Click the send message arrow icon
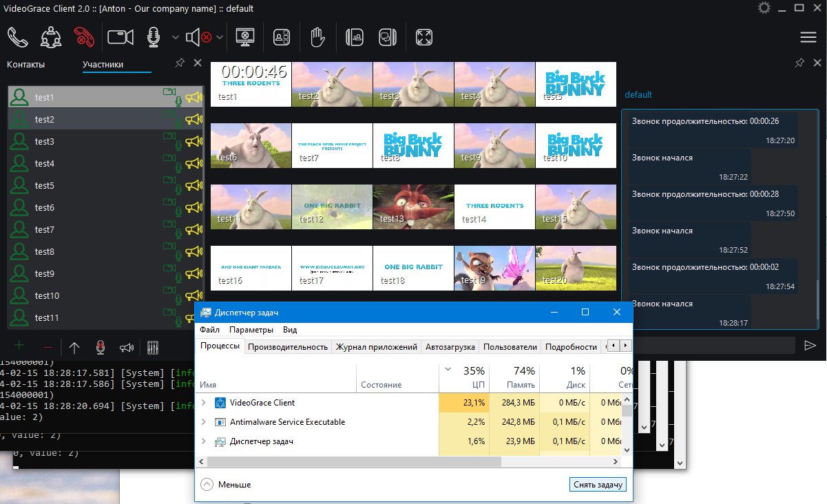 pos(810,345)
